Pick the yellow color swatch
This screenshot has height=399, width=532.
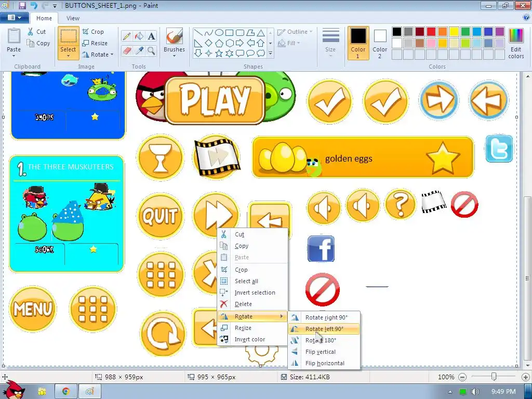454,32
